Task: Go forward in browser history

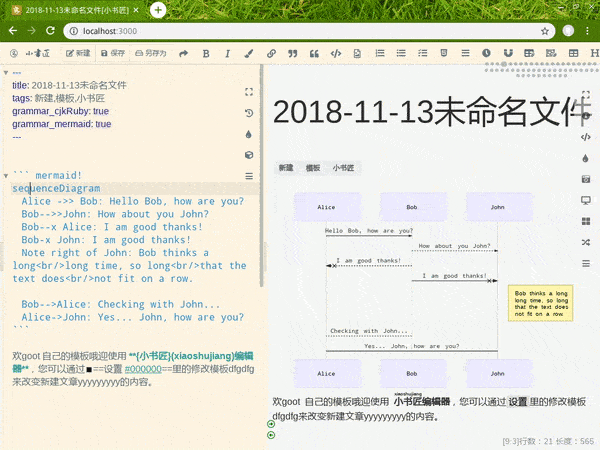Action: (31, 31)
